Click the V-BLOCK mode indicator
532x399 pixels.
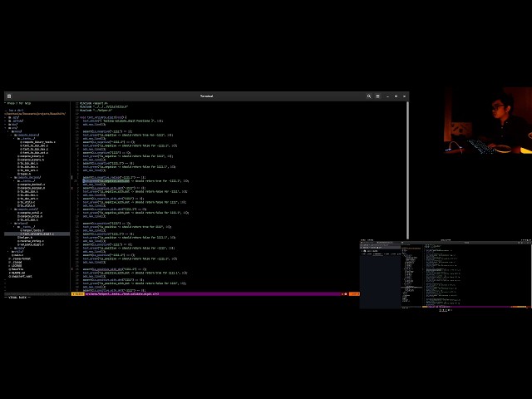tap(77, 294)
